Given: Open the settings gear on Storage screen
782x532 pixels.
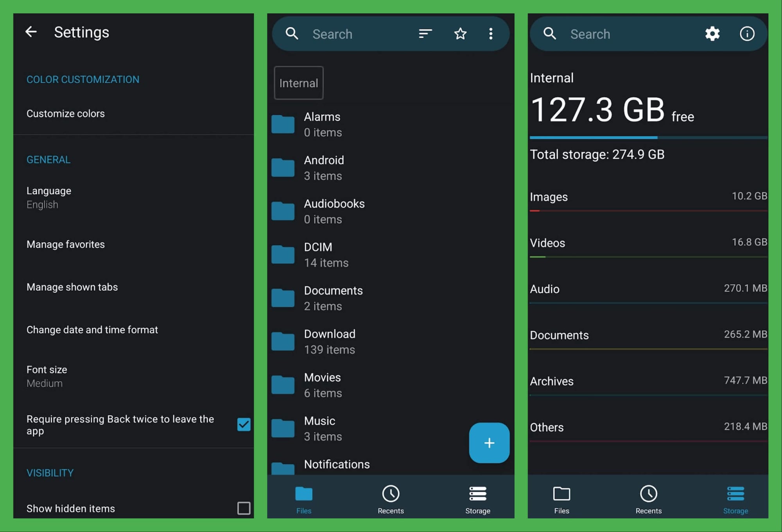Looking at the screenshot, I should 712,34.
